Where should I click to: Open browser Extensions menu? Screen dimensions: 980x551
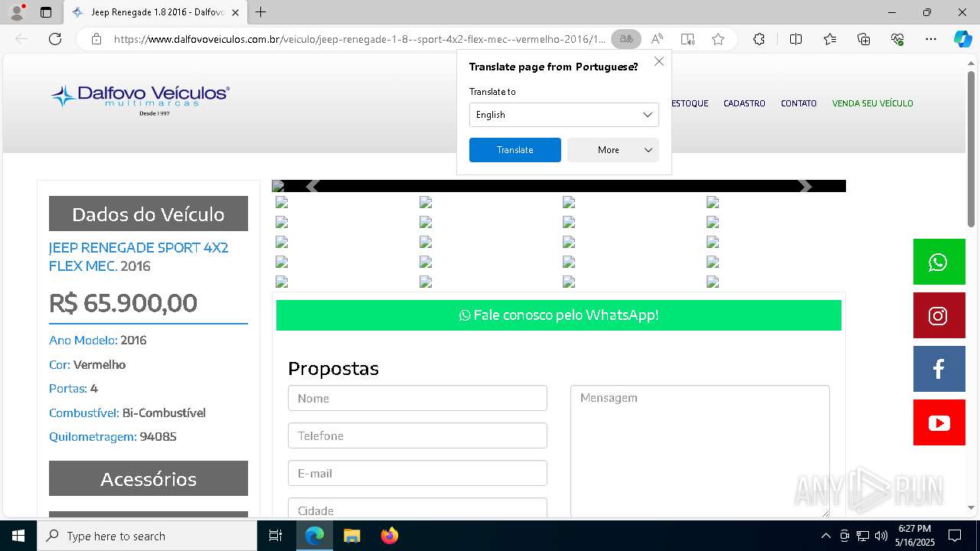pos(759,39)
